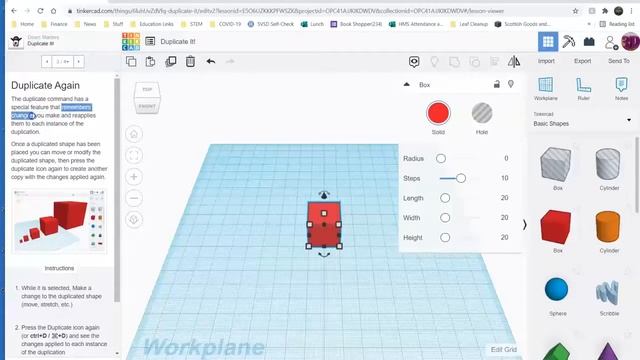Set the shape to Solid
This screenshot has height=360, width=640.
438,113
